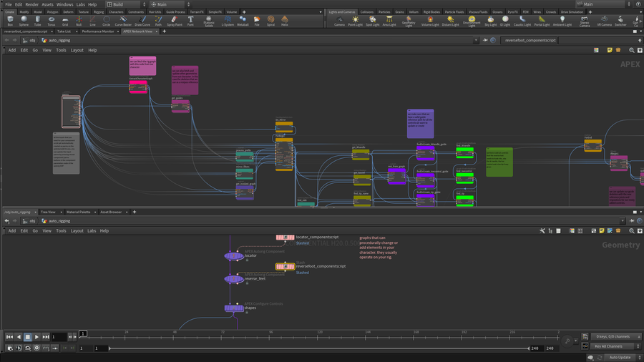Open the 0 keys, 0/0 channels dropdown
Image resolution: width=644 pixels, height=362 pixels.
coord(615,336)
